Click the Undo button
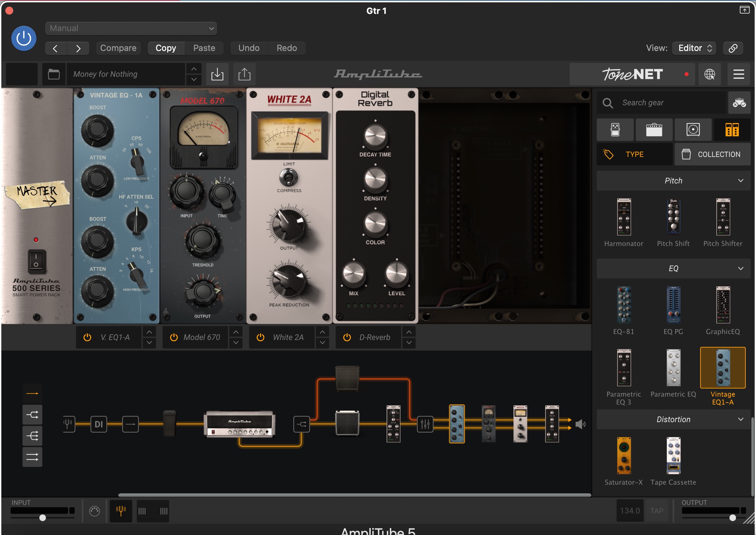 tap(249, 48)
